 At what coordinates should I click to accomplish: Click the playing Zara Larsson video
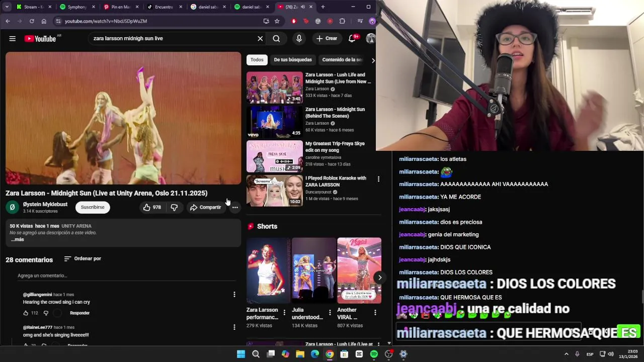[x=123, y=118]
